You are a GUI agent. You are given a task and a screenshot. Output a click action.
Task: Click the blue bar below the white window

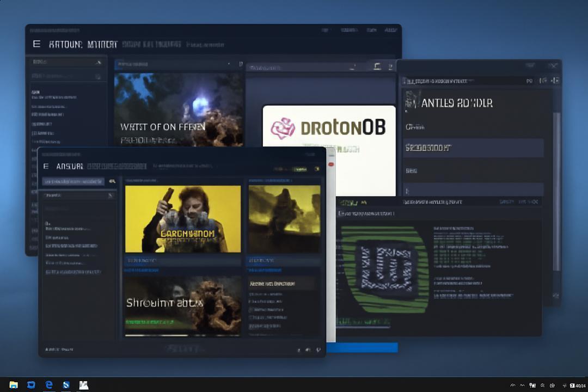[x=362, y=348]
